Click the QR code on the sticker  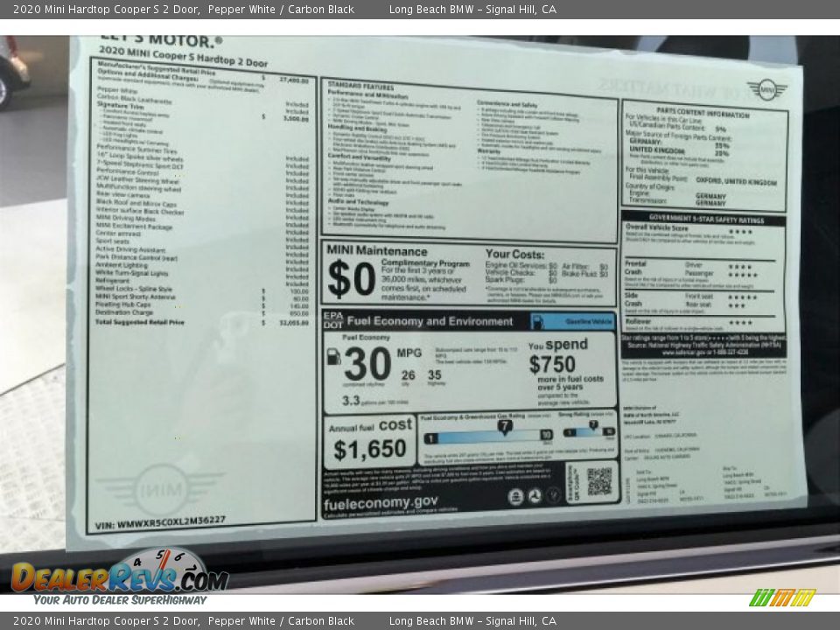pos(598,481)
